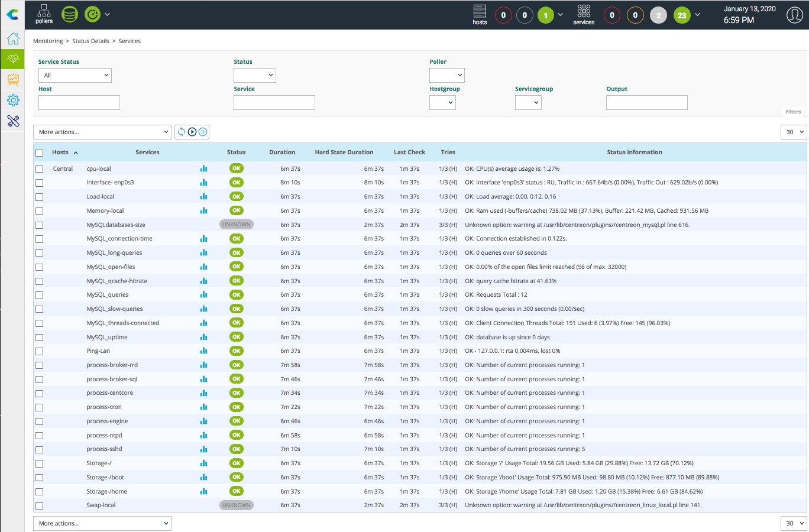The image size is (809, 532).
Task: Open the user profile icon
Action: (794, 15)
